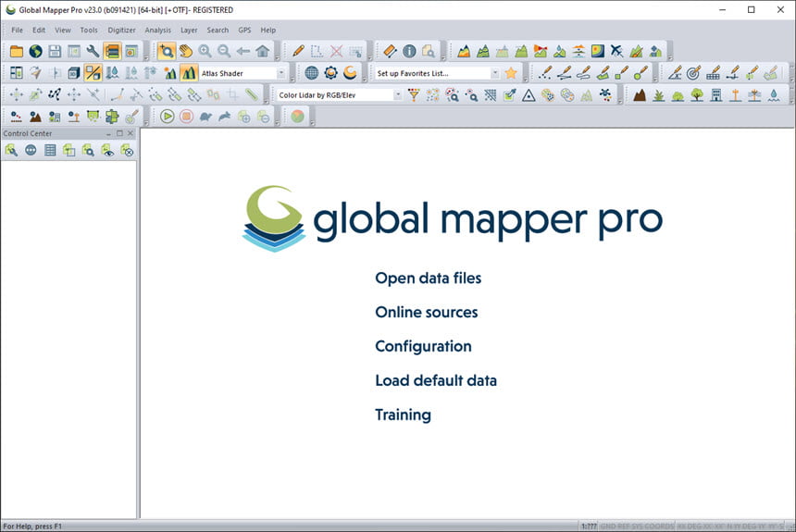Classify Lidar as water with droplet icon
796x532 pixels.
pos(774,95)
